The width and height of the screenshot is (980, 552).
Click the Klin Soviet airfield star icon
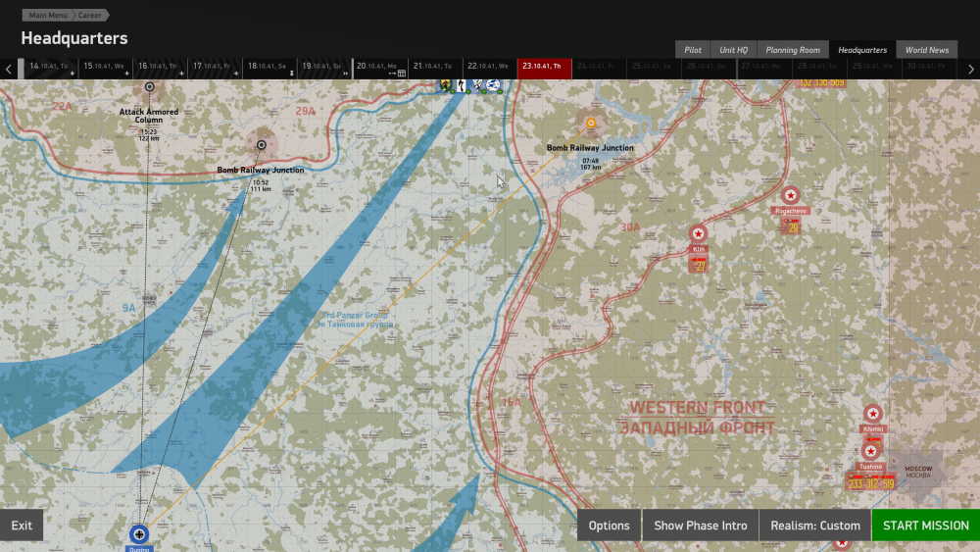tap(698, 234)
